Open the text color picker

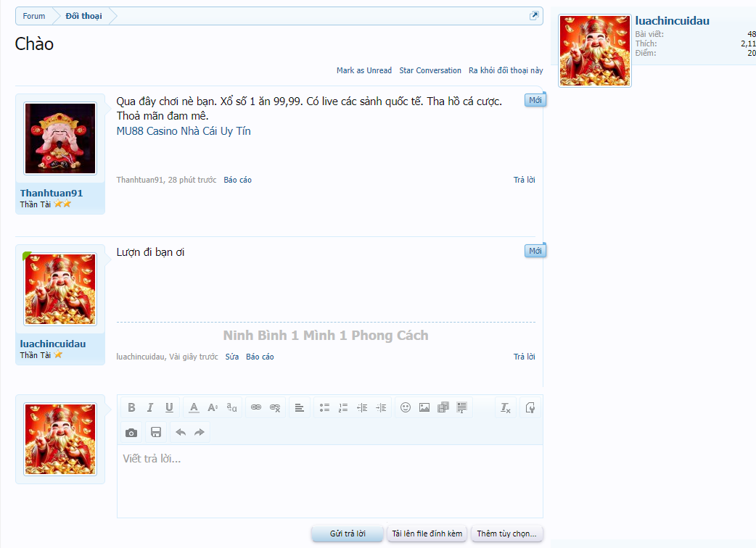click(194, 407)
